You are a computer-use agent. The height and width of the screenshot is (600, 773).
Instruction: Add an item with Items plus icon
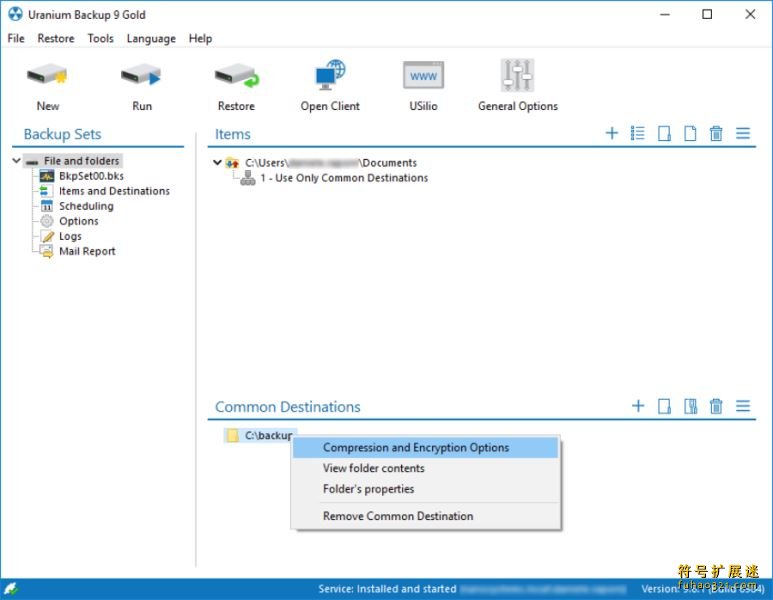pos(611,133)
